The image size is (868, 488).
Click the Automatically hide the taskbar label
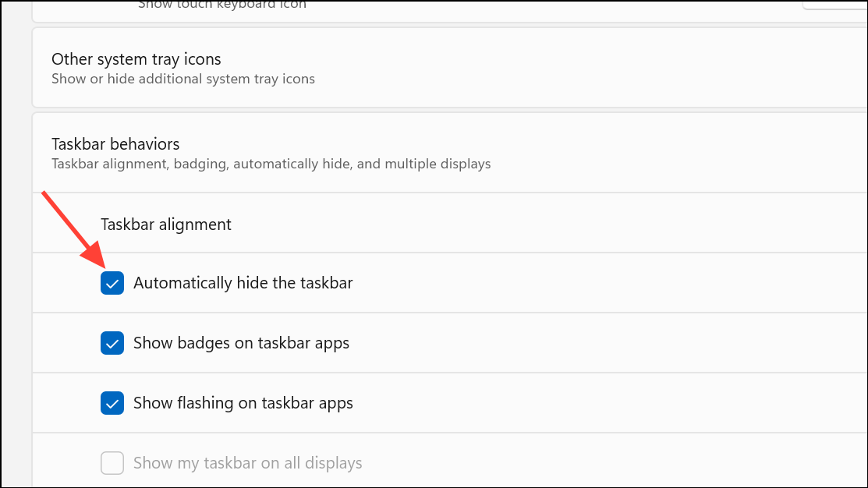243,283
